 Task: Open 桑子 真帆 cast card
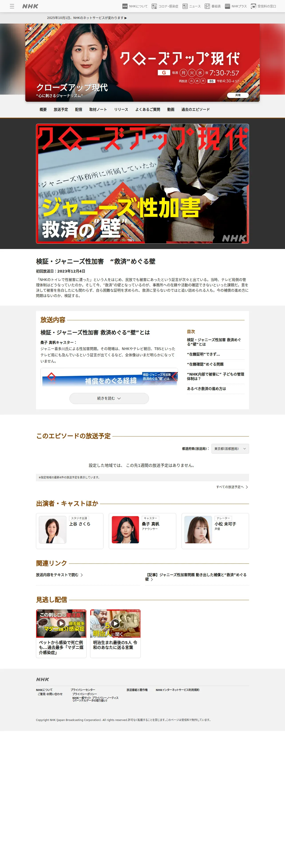[x=142, y=531]
